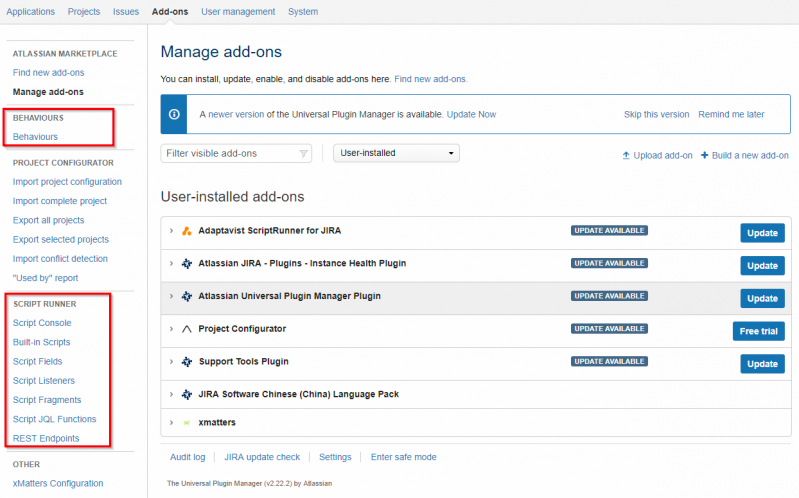The height and width of the screenshot is (498, 799).
Task: Expand the Atlassian Universal Plugin Manager Plugin row
Action: (x=172, y=297)
